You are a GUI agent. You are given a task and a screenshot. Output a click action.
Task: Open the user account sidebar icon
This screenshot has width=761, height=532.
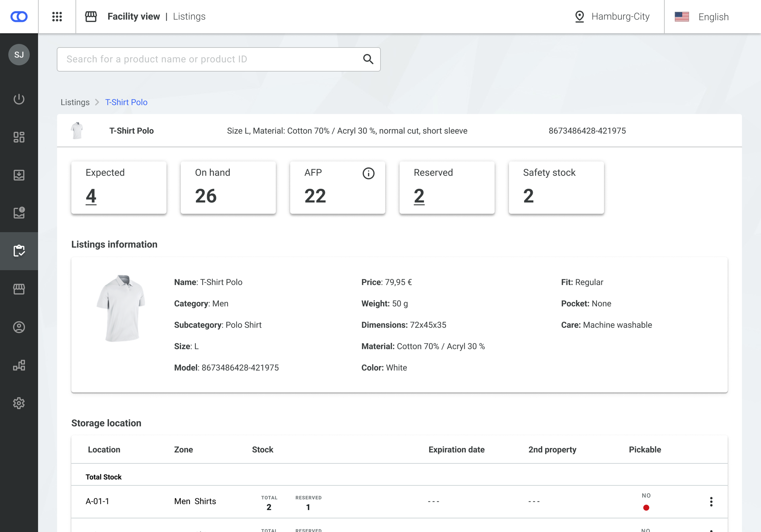tap(19, 327)
